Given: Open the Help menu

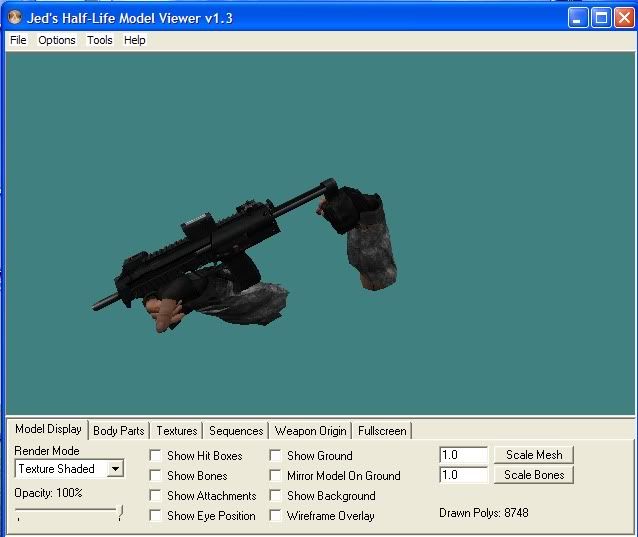Looking at the screenshot, I should [x=135, y=40].
